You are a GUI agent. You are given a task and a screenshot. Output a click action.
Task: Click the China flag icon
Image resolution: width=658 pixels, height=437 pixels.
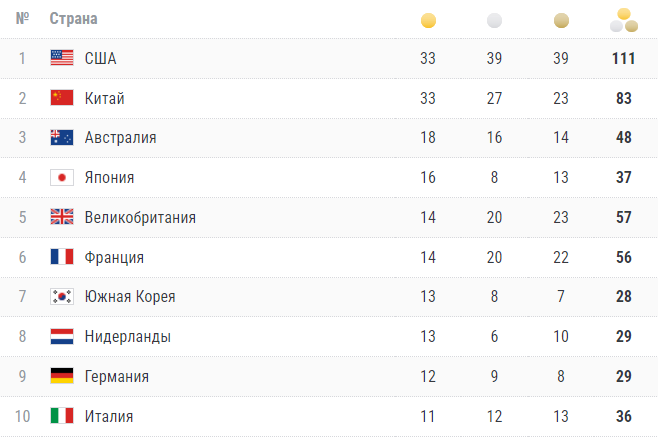point(62,98)
